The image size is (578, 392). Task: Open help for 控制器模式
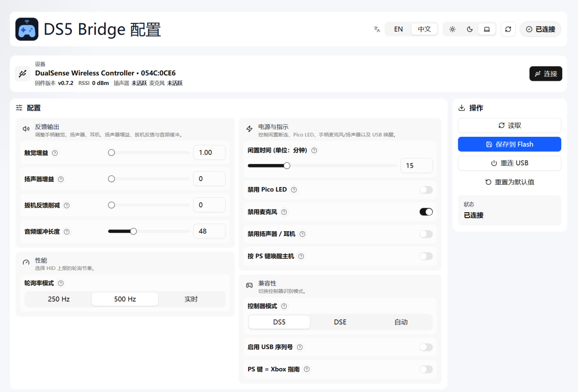click(x=284, y=306)
